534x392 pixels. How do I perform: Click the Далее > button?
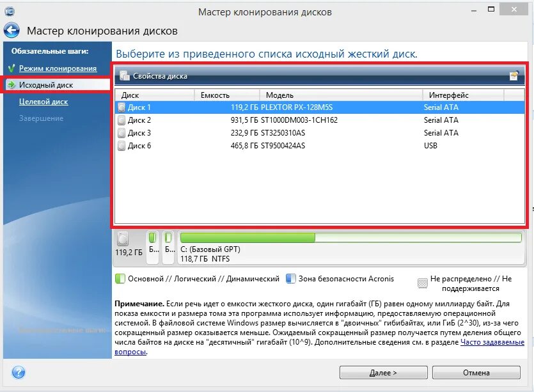tap(384, 373)
